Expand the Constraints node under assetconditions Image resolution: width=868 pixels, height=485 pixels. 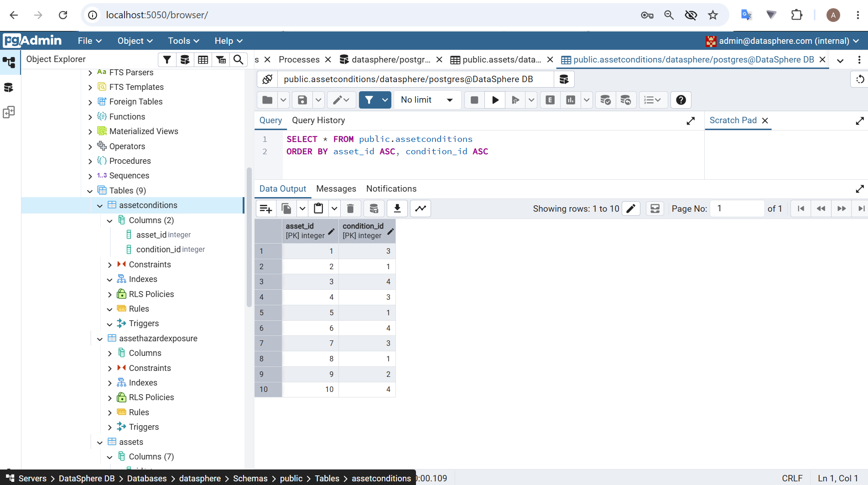click(109, 265)
